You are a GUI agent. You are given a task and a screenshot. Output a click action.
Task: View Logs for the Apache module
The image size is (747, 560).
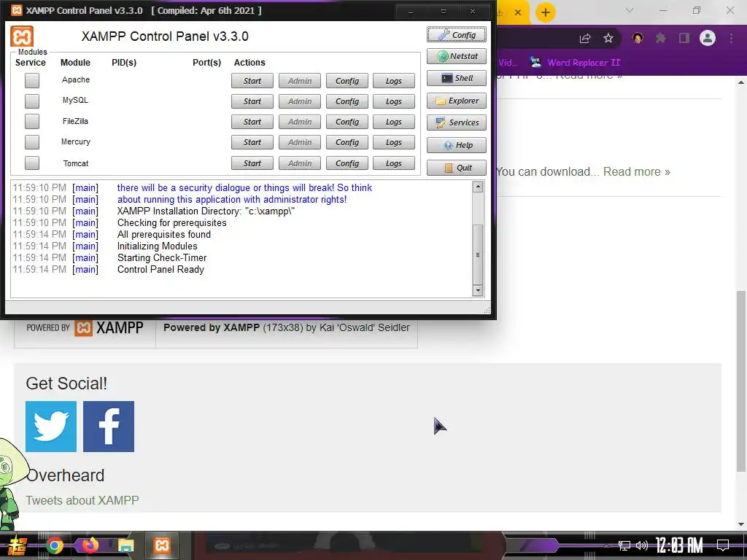coord(393,81)
